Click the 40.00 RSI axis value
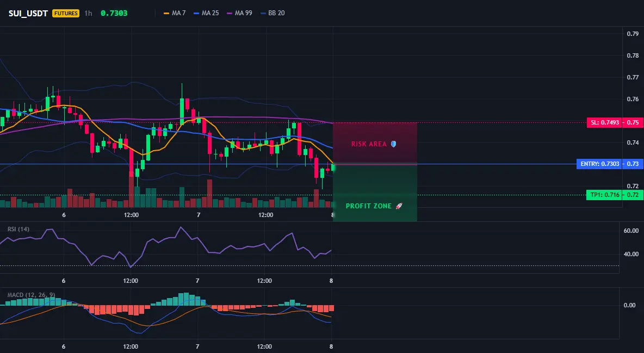Screen dimensions: 644x353 pos(631,255)
